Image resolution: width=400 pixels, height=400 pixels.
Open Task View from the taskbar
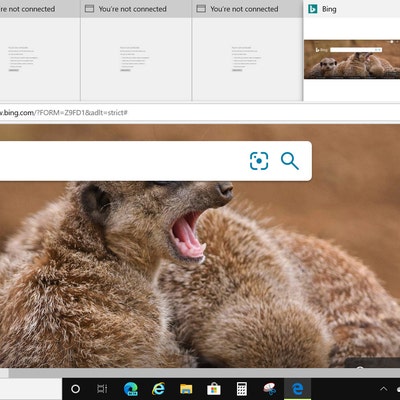[102, 389]
